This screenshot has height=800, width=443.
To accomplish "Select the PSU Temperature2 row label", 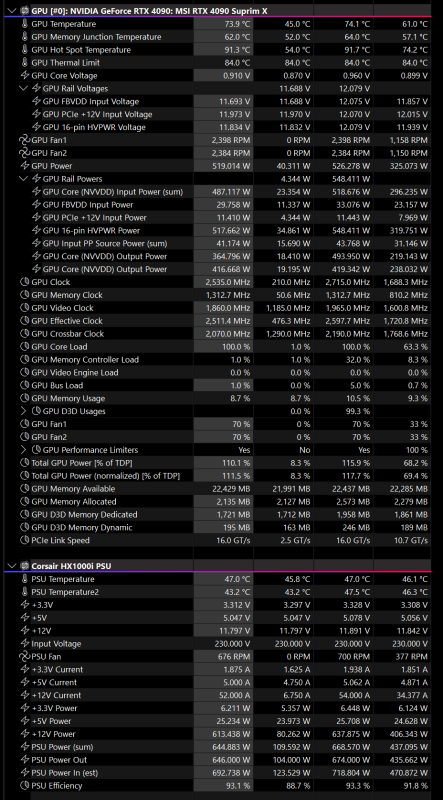I will pos(65,592).
